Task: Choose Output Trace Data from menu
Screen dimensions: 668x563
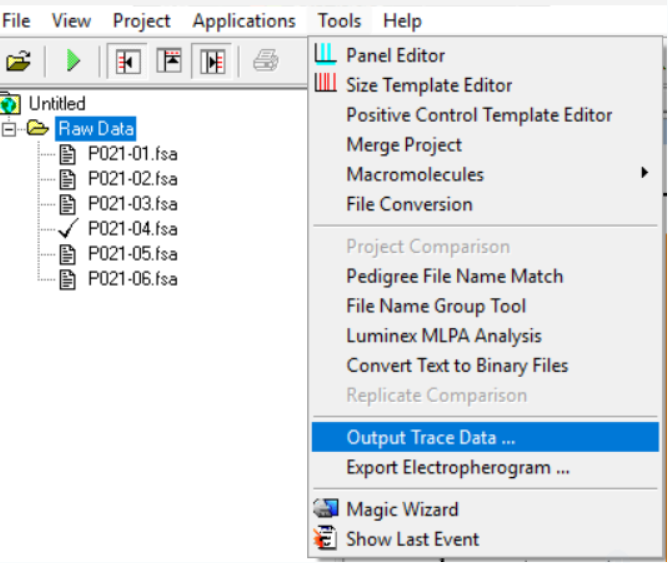Action: [x=431, y=438]
